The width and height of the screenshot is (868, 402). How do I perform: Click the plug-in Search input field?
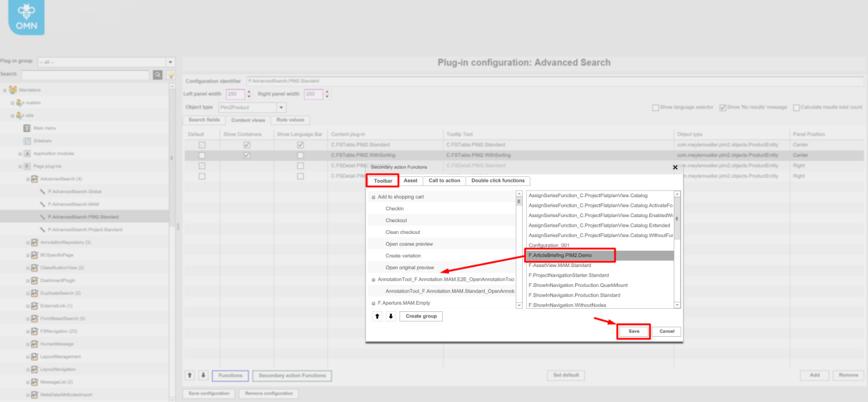coord(86,75)
